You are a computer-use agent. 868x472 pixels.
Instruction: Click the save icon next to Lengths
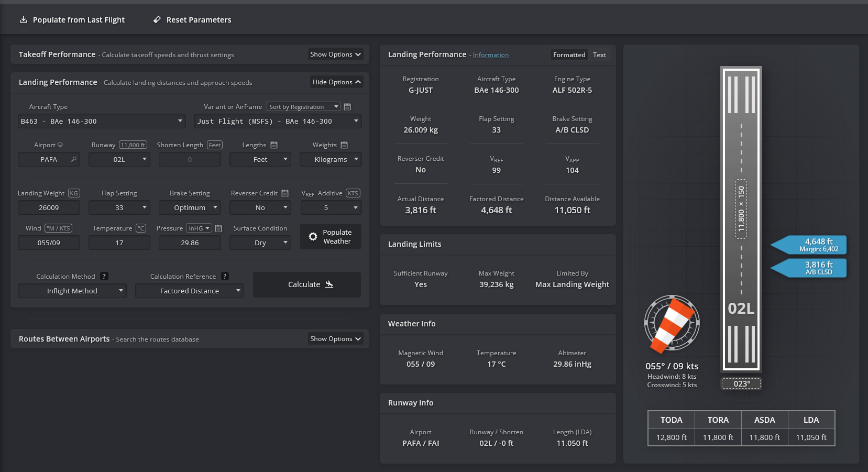pyautogui.click(x=274, y=145)
